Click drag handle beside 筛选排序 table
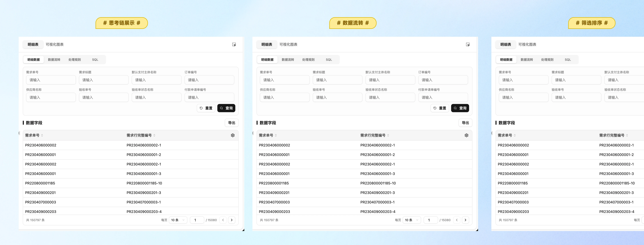Image resolution: width=644 pixels, height=245 pixels. coord(492,133)
